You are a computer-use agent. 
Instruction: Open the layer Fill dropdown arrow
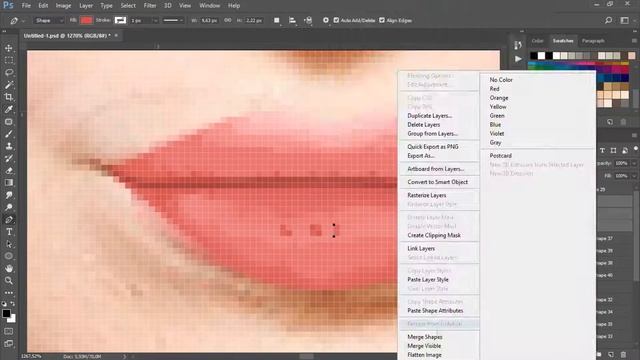(x=634, y=176)
